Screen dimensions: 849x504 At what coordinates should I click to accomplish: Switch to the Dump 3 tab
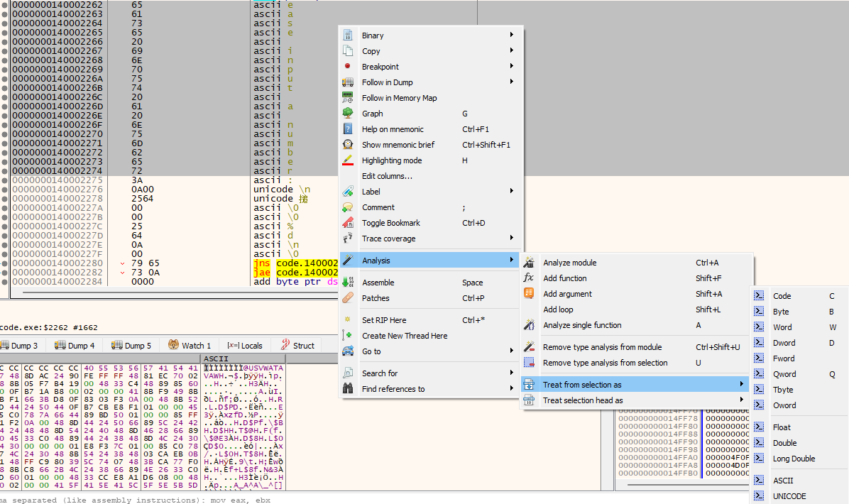(19, 346)
